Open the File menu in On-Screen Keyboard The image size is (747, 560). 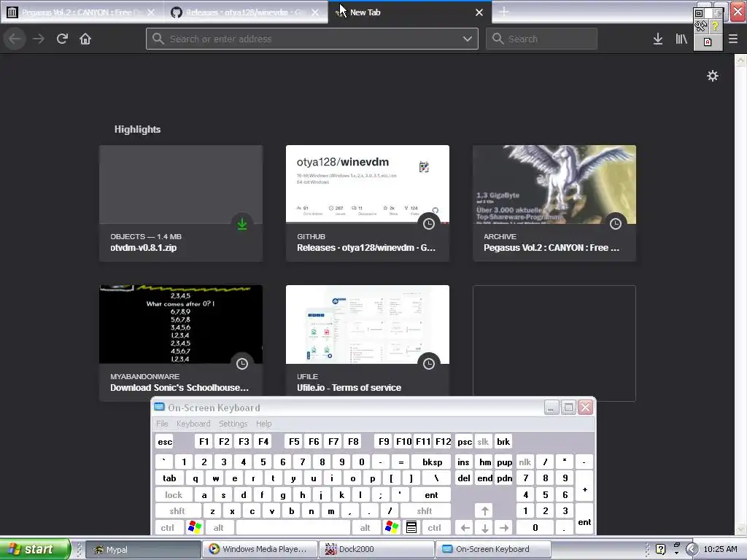tap(162, 424)
